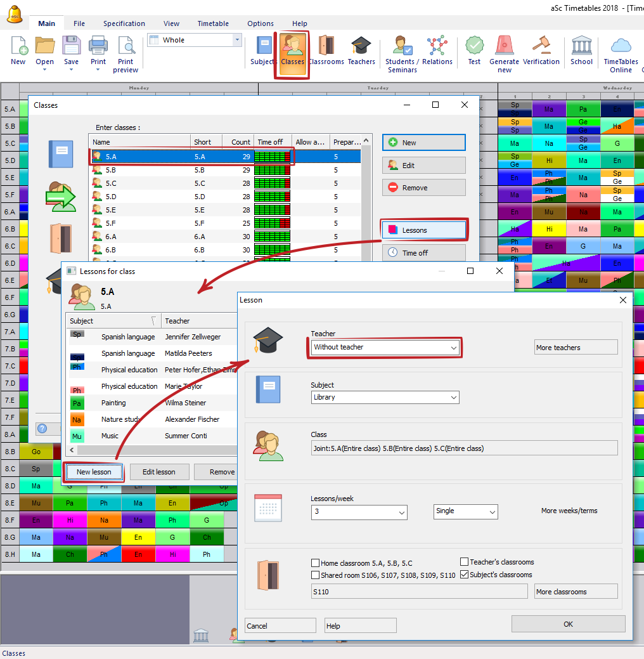Open the Subject dropdown showing Library

453,398
